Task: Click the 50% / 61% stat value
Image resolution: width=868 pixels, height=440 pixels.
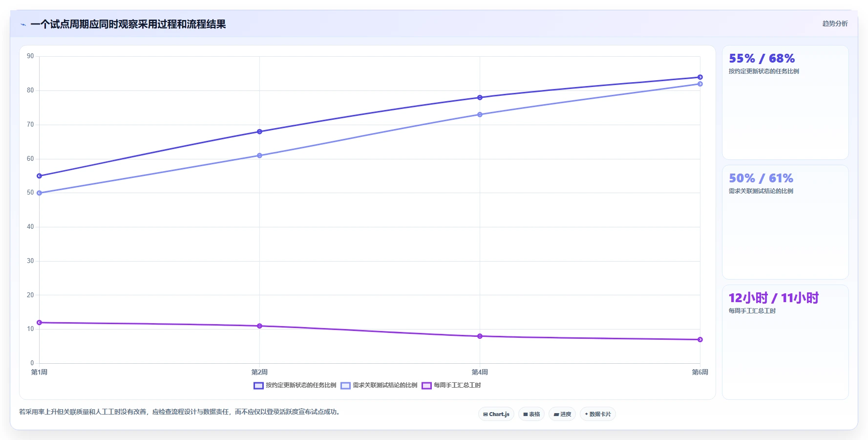Action: pos(761,178)
